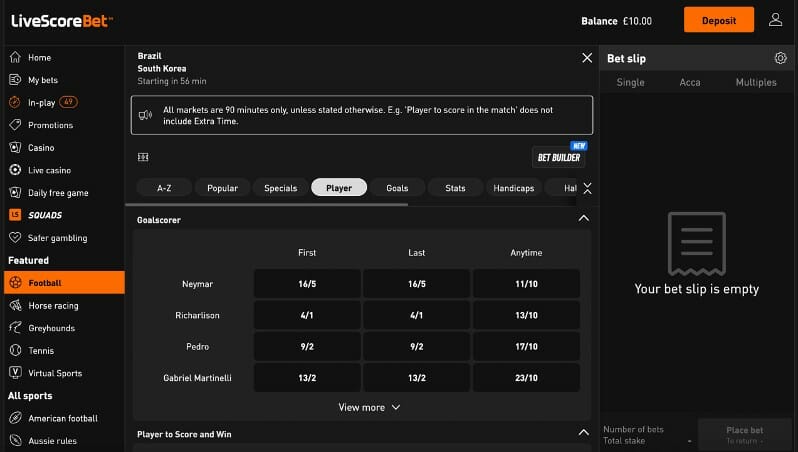
Task: Expand View more goalscorers
Action: click(x=369, y=407)
